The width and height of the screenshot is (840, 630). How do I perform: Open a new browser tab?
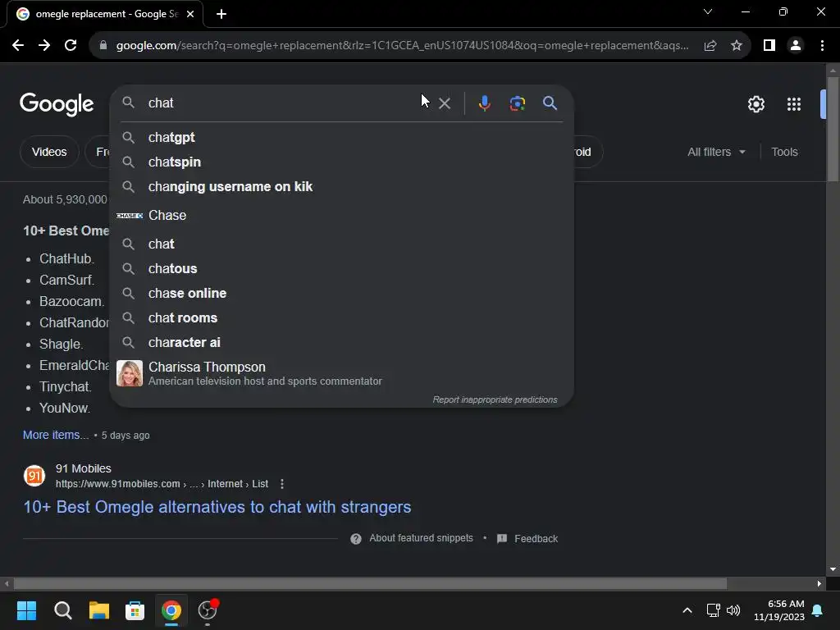pyautogui.click(x=221, y=14)
